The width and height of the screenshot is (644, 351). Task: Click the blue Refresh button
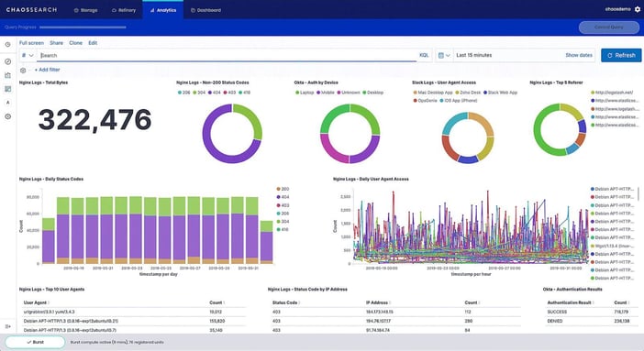tap(621, 55)
